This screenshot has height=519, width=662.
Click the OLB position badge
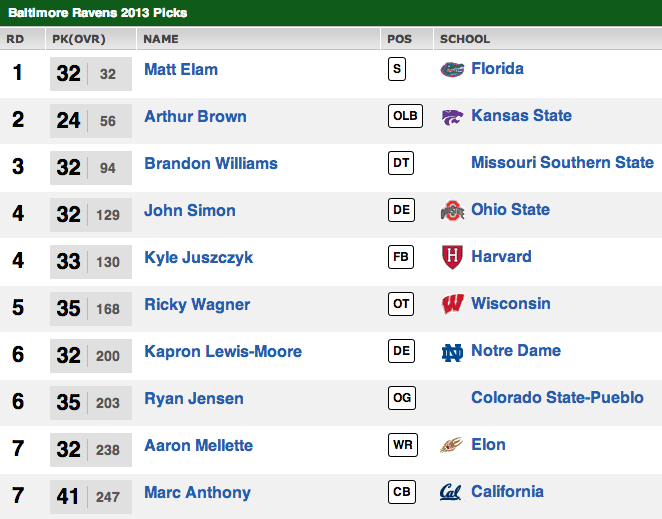[x=405, y=116]
